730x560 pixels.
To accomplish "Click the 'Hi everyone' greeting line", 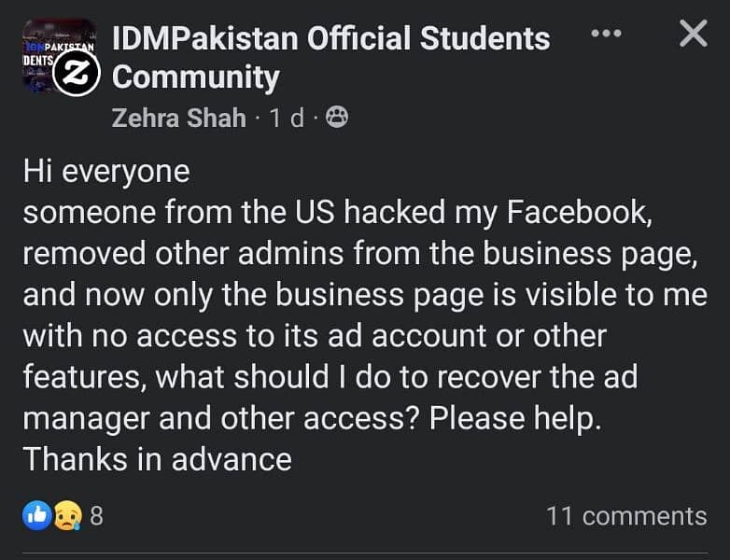I will click(x=105, y=172).
